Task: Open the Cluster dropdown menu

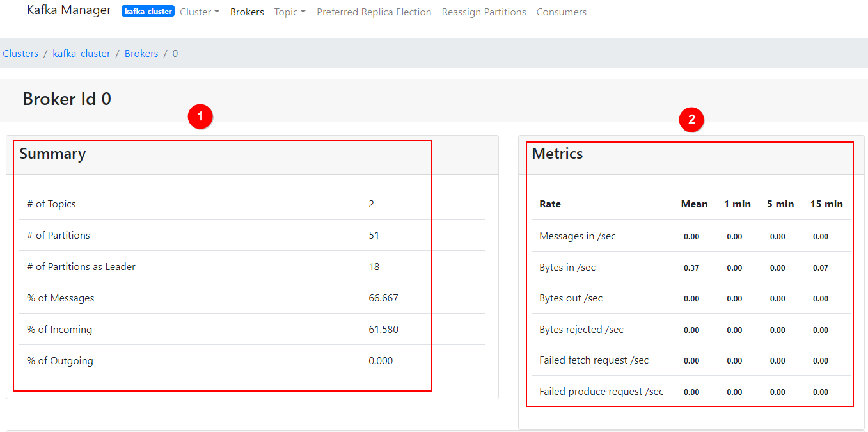Action: point(200,12)
